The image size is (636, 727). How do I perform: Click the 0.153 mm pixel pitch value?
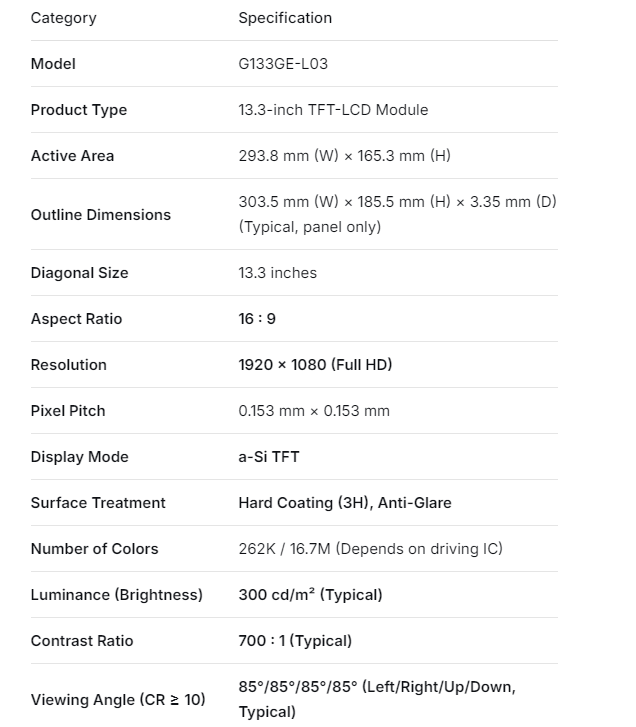314,411
